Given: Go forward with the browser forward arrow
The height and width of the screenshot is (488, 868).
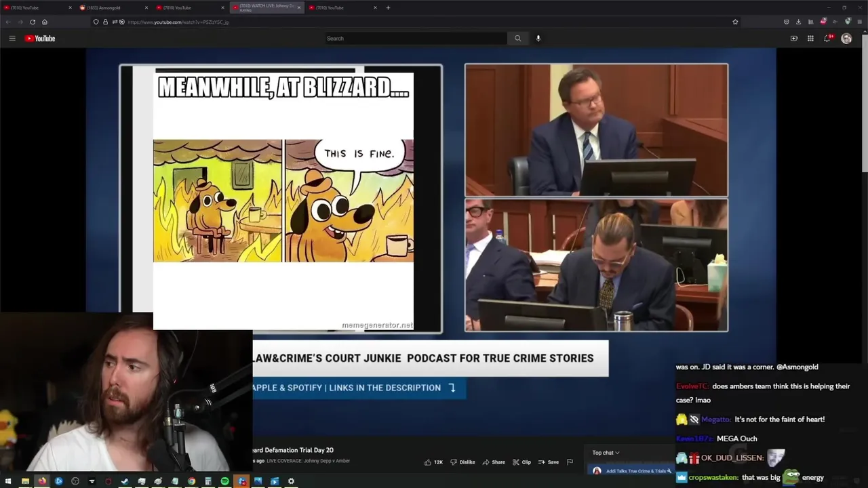Looking at the screenshot, I should (20, 22).
